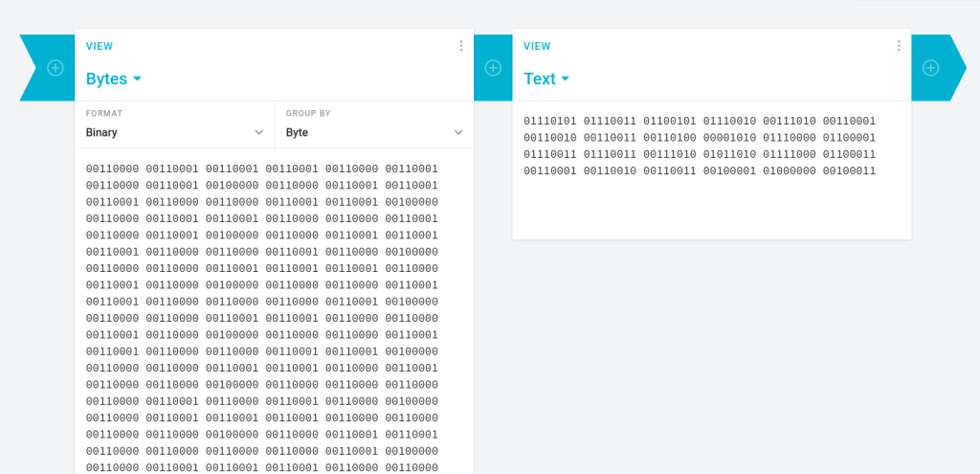Open the Bytes view type selector
980x474 pixels.
(113, 79)
